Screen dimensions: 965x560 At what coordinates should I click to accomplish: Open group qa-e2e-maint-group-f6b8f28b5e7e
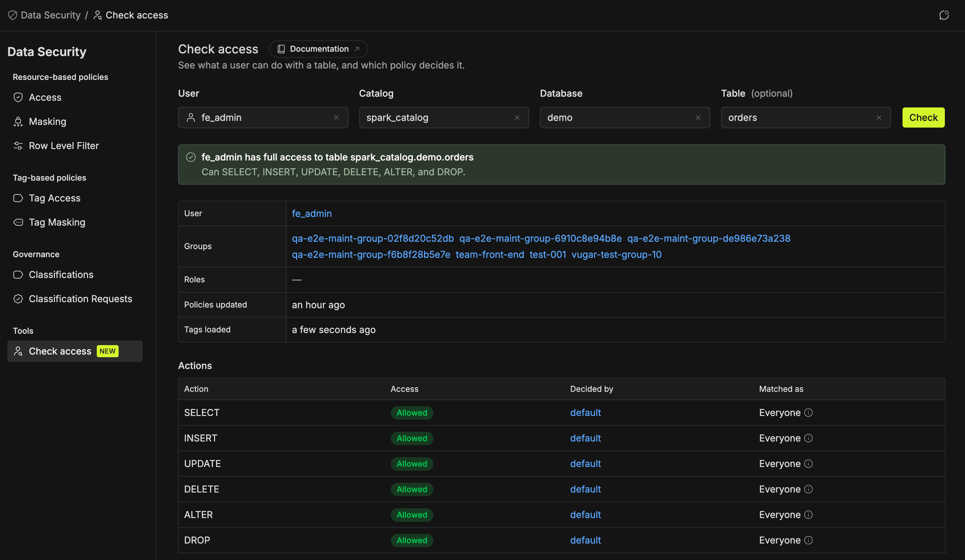[x=371, y=254]
